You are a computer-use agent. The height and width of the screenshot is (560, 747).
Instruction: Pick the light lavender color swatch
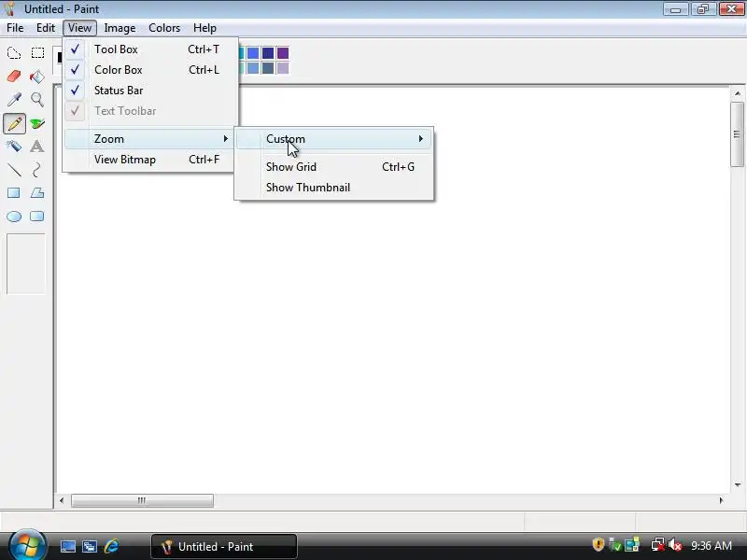pos(283,68)
